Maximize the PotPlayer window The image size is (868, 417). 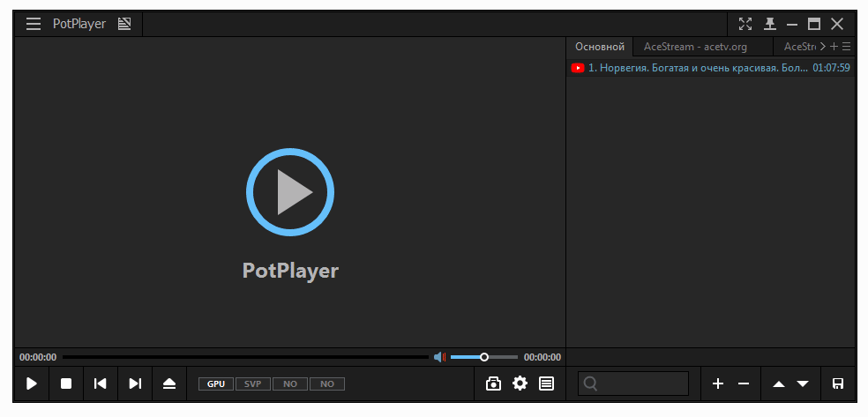tap(813, 24)
